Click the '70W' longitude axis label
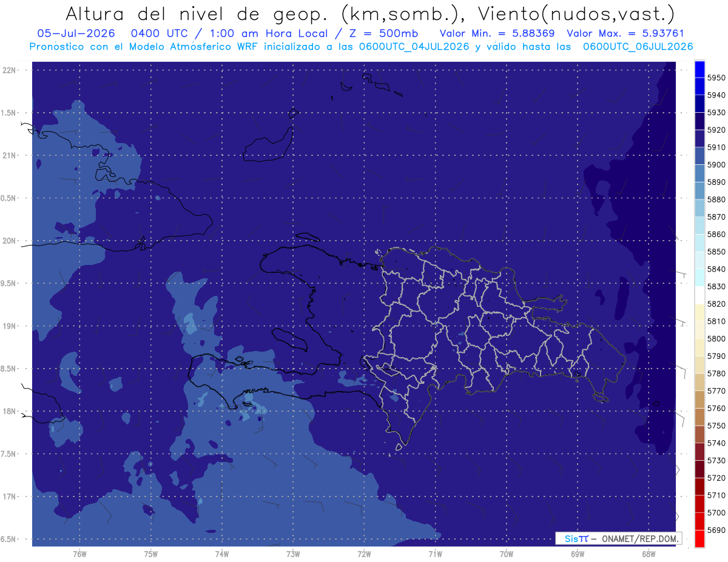Screen dimensions: 728x562 coord(507,554)
